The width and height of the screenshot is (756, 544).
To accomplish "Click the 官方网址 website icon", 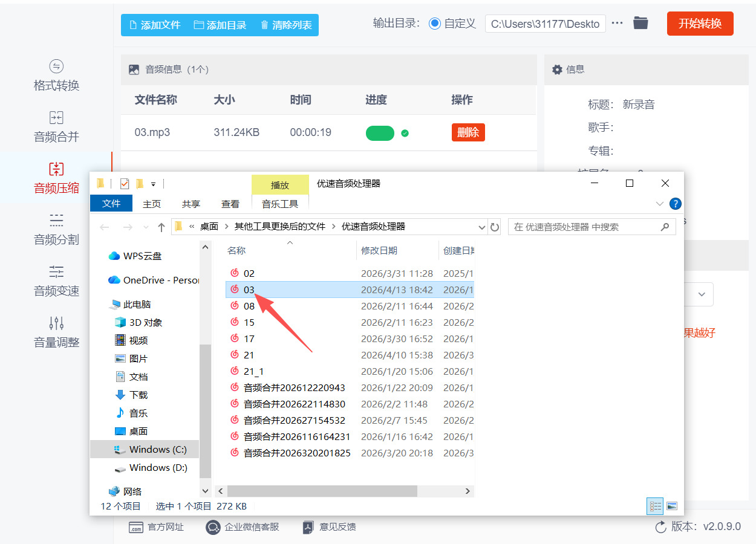I will 136,527.
